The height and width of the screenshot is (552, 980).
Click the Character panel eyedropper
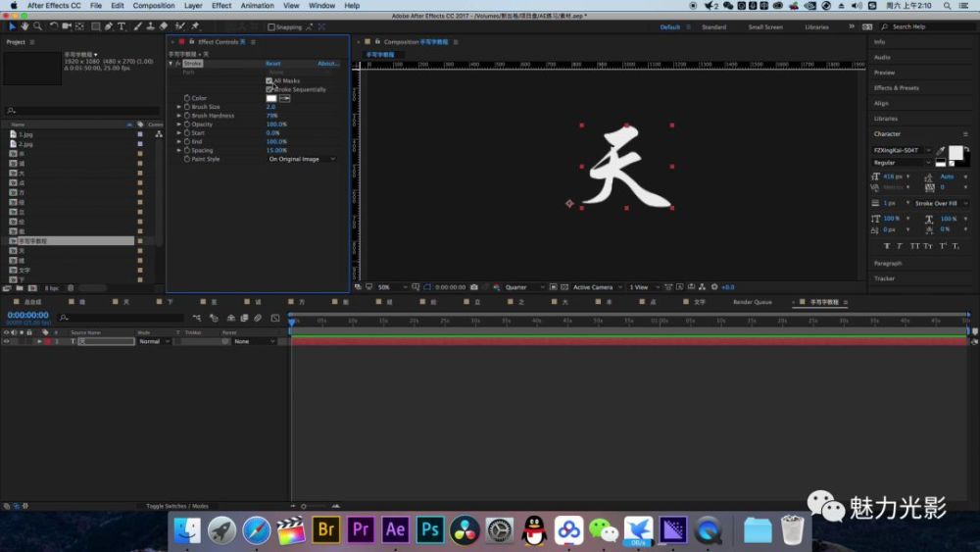pyautogui.click(x=941, y=150)
